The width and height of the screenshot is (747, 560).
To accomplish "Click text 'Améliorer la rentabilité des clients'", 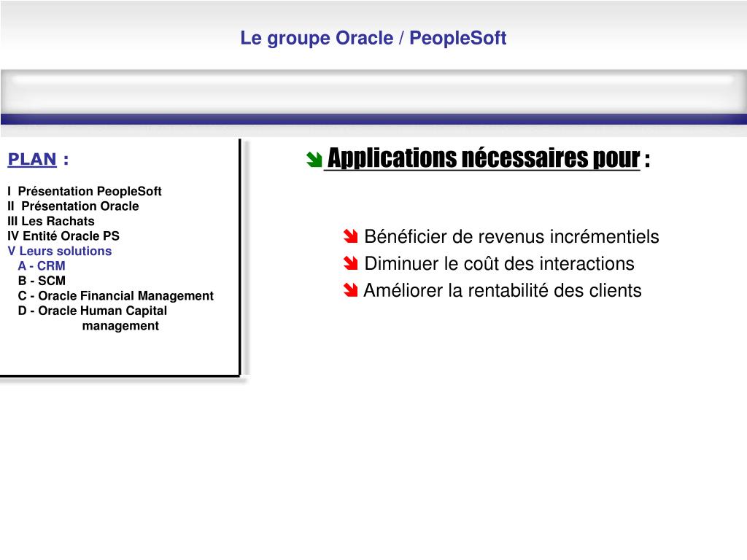I will pyautogui.click(x=503, y=290).
